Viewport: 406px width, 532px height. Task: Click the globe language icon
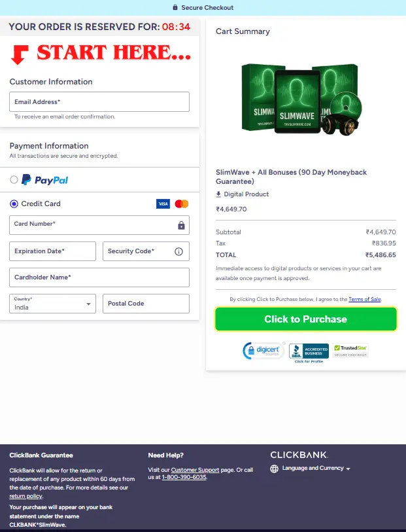274,469
